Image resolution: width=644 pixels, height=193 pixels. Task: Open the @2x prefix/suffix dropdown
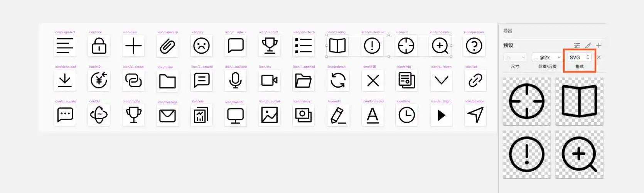[547, 57]
